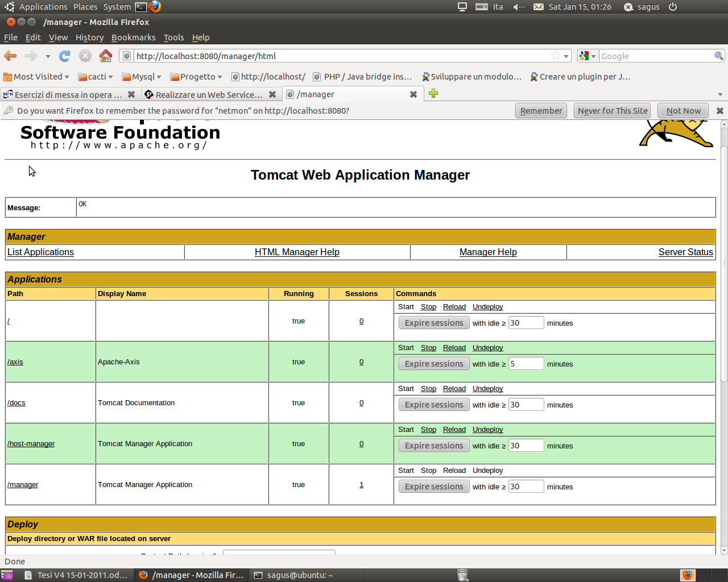
Task: Expire sessions for /manager application
Action: coord(434,487)
